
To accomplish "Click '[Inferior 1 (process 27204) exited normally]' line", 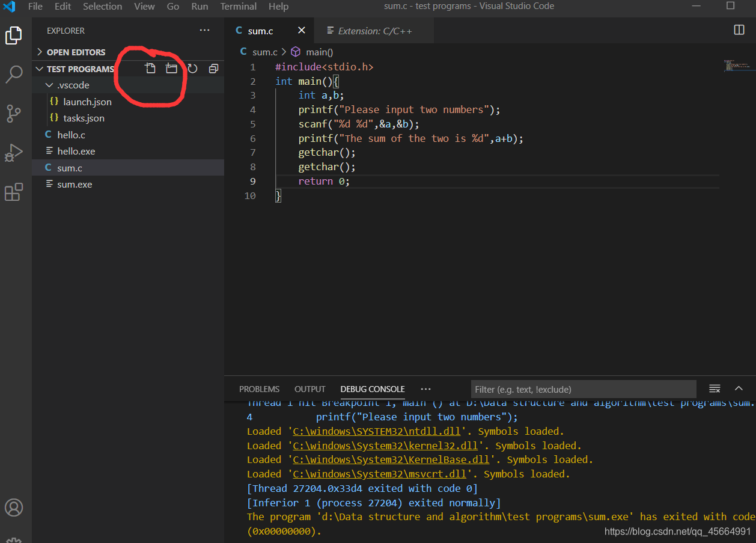I will [x=374, y=503].
